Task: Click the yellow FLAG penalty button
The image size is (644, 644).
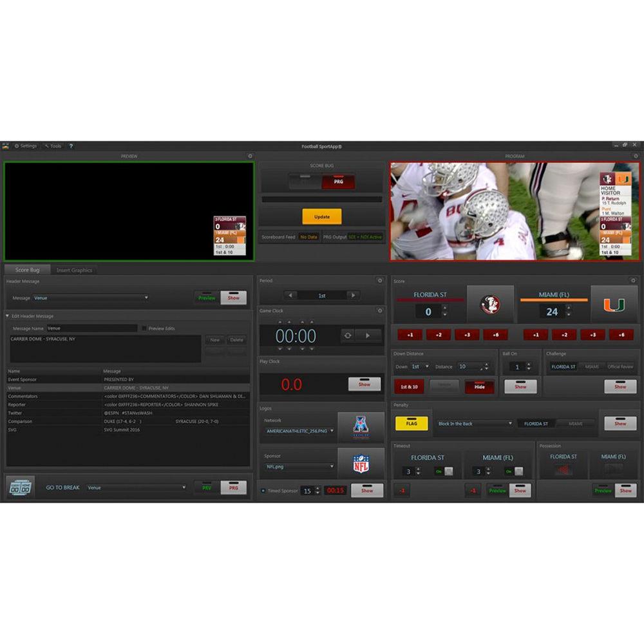Action: click(x=412, y=424)
